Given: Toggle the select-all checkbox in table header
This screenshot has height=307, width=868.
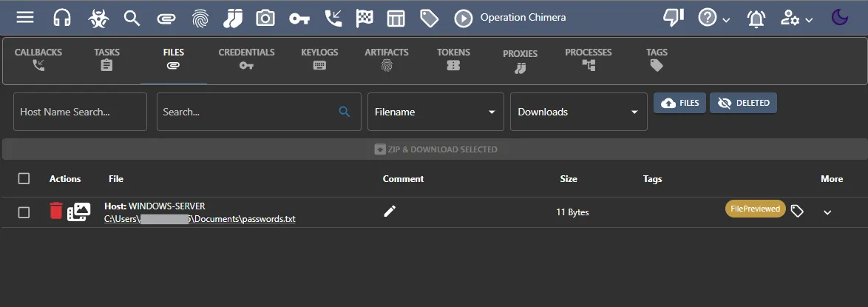Looking at the screenshot, I should 24,178.
